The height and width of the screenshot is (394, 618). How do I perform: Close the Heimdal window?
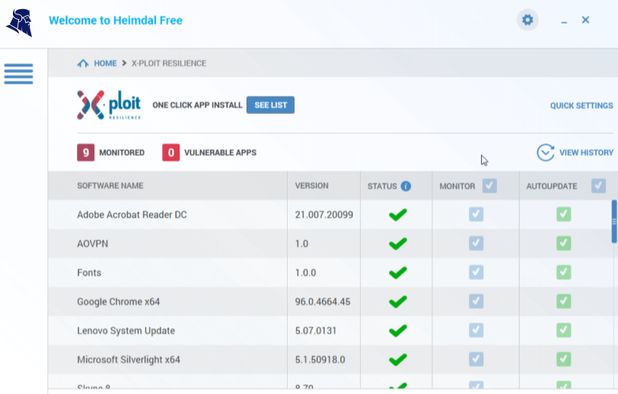pyautogui.click(x=586, y=20)
